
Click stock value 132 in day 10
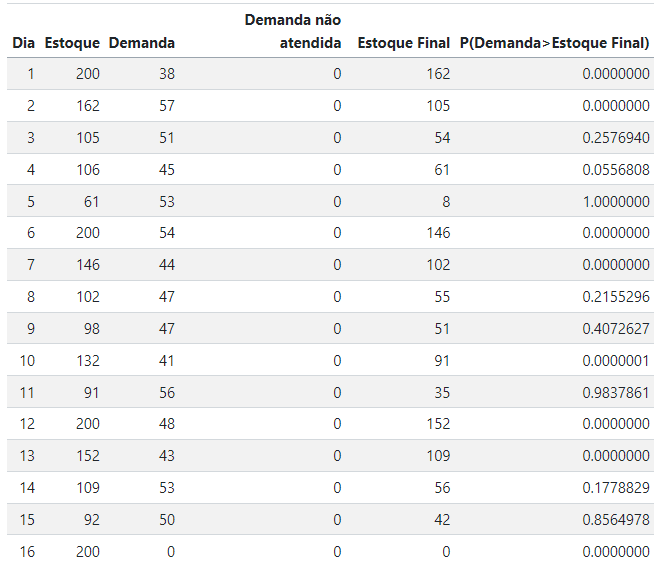click(x=88, y=361)
